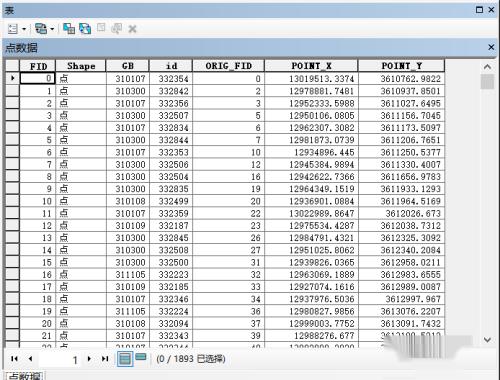The image size is (500, 380).
Task: Click the grayed Zoom To Selected icon
Action: click(x=116, y=29)
